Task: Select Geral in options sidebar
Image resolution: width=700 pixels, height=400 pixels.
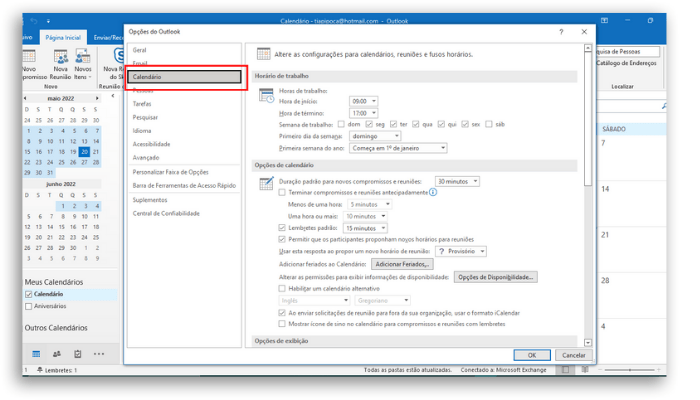Action: (139, 50)
